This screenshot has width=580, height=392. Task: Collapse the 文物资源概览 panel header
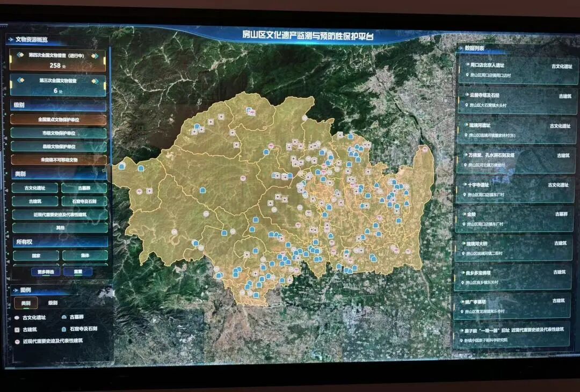click(31, 40)
